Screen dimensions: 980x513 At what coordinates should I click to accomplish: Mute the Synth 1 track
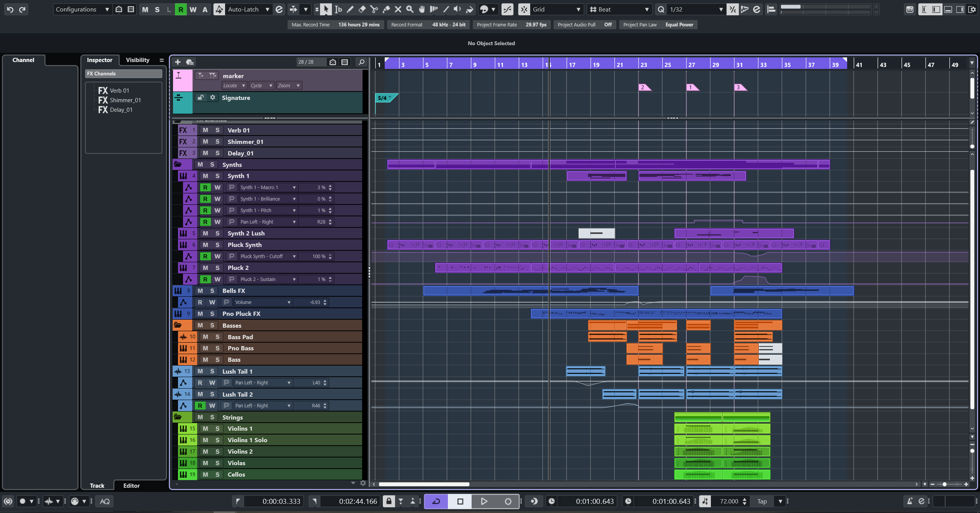pos(206,176)
